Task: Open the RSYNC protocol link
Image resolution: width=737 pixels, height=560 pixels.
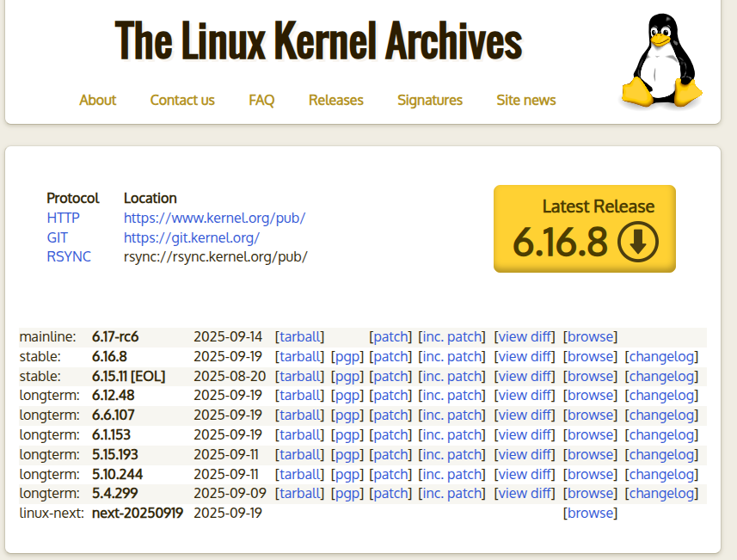Action: 69,256
